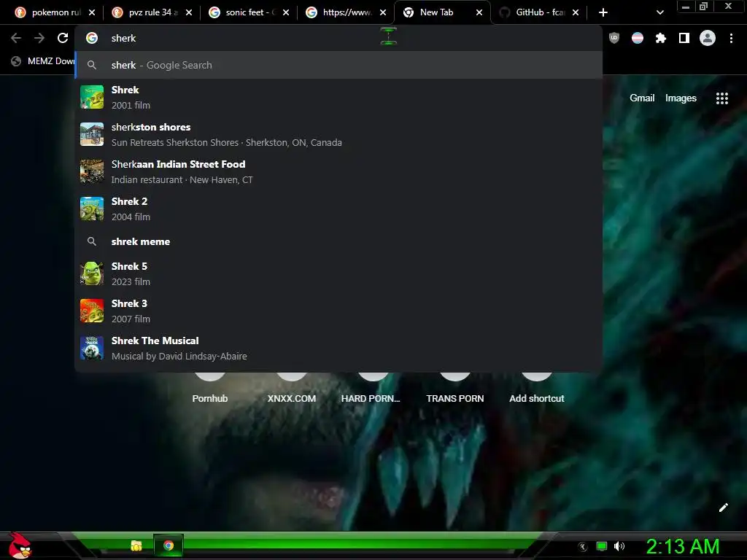This screenshot has width=747, height=560.
Task: Switch to the sonic feet tab
Action: [249, 12]
